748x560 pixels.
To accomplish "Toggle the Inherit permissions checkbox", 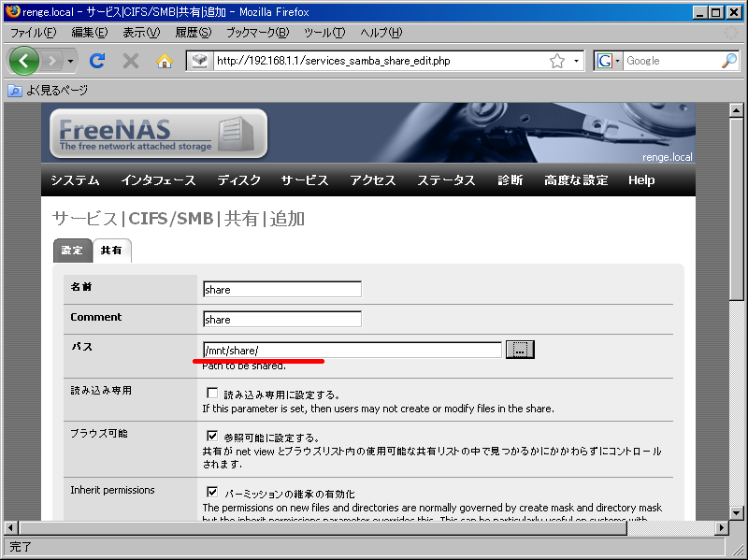I will point(212,492).
